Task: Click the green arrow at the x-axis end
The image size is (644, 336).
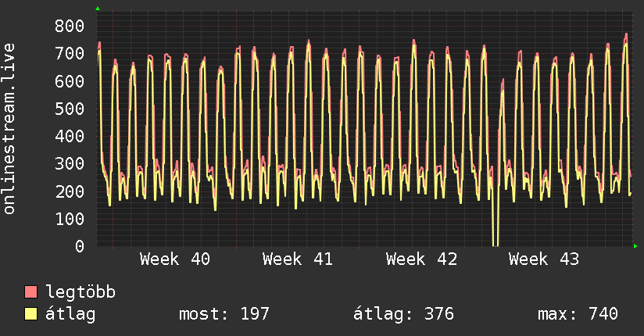Action: click(635, 246)
